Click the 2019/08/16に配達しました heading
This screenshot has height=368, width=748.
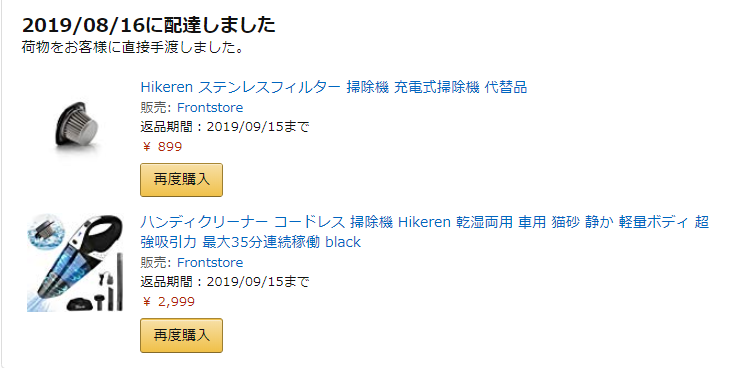[x=149, y=25]
